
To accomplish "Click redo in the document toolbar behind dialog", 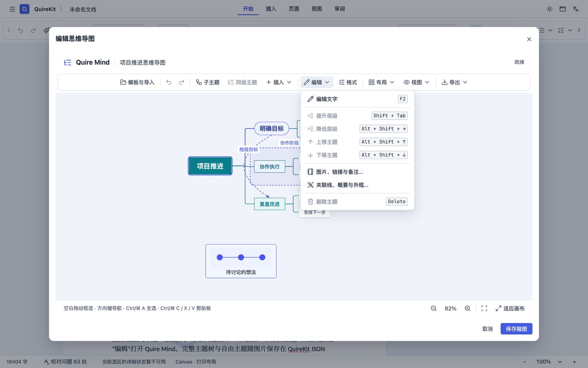I will tap(33, 30).
